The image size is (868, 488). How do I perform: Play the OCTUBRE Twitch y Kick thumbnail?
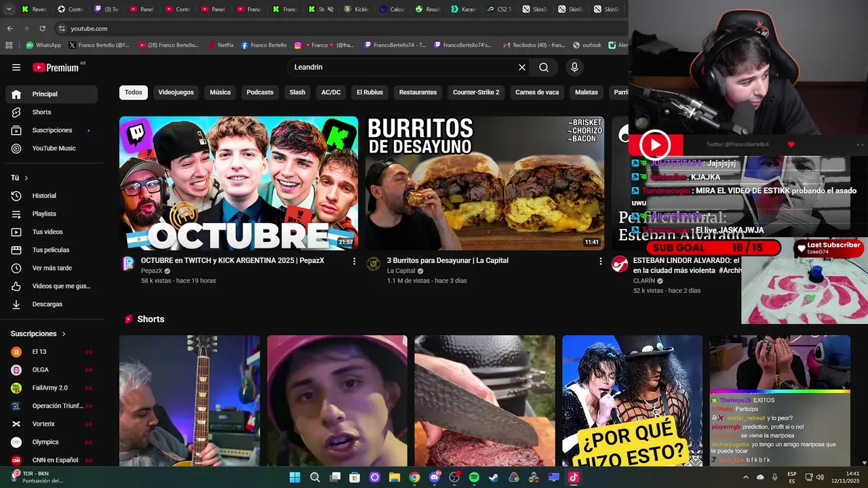pos(239,183)
